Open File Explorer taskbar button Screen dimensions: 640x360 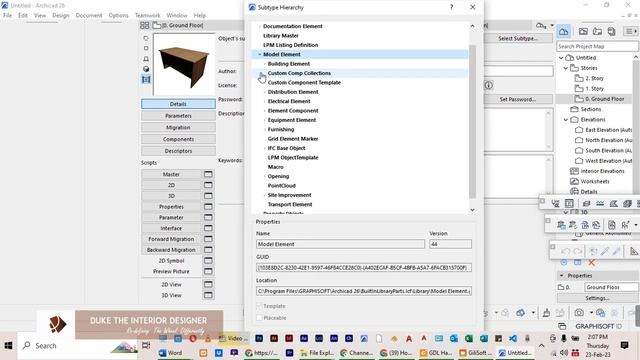coord(316,353)
